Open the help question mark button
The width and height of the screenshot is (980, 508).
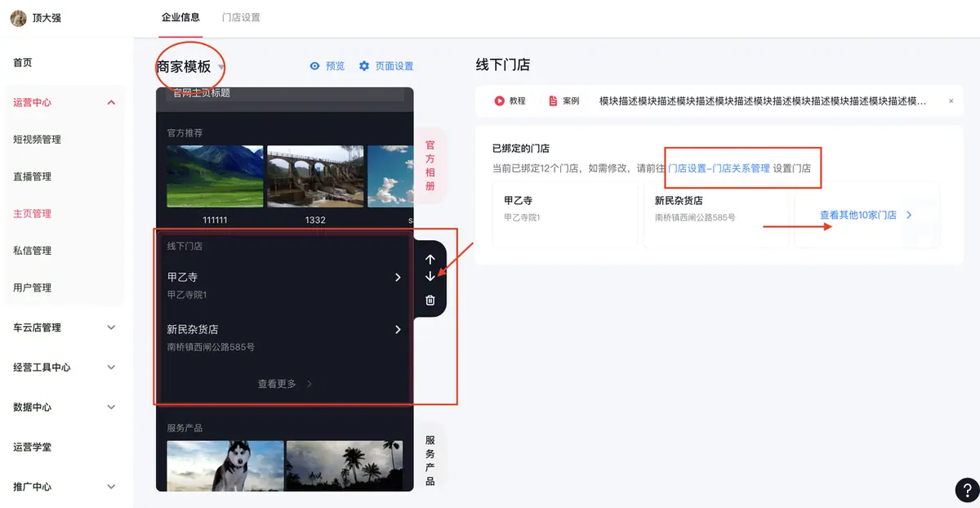pyautogui.click(x=966, y=490)
